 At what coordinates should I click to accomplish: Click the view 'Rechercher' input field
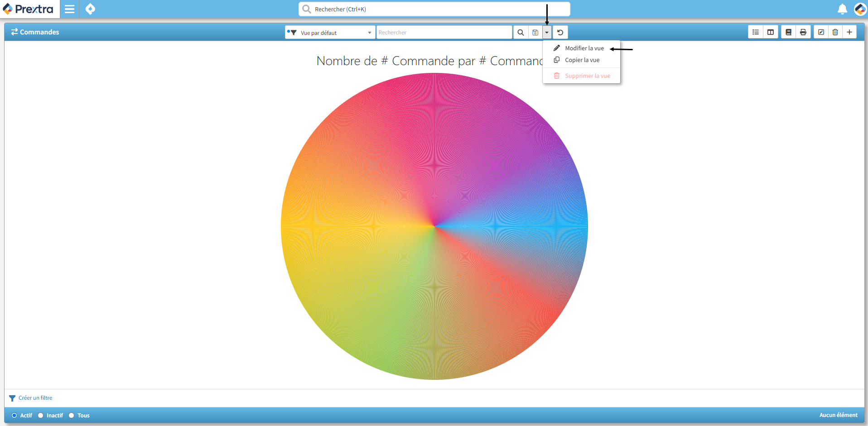(444, 33)
